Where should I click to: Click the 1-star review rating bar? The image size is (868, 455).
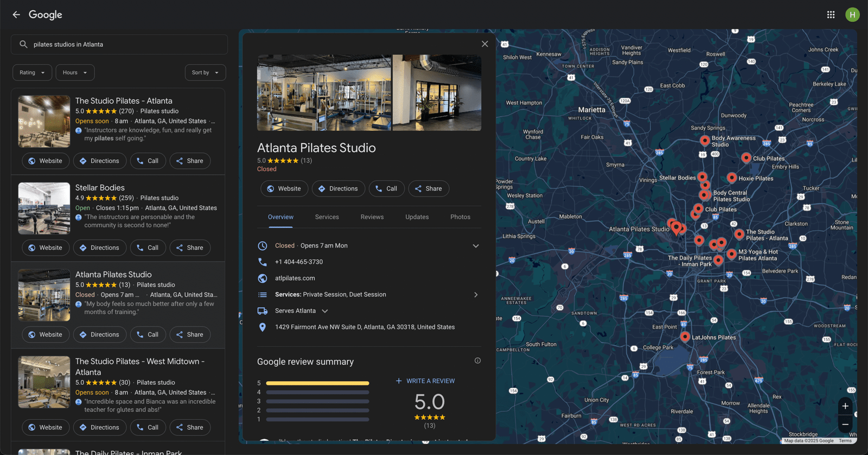(x=317, y=419)
